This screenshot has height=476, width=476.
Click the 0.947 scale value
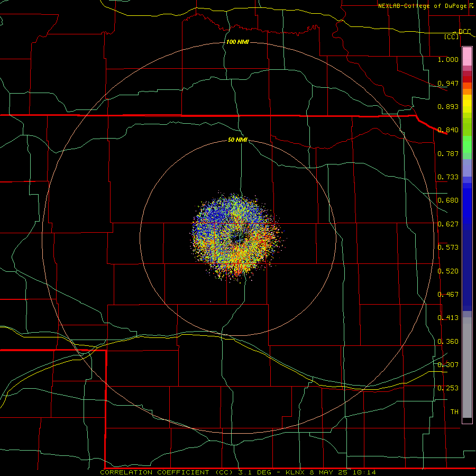coord(448,83)
